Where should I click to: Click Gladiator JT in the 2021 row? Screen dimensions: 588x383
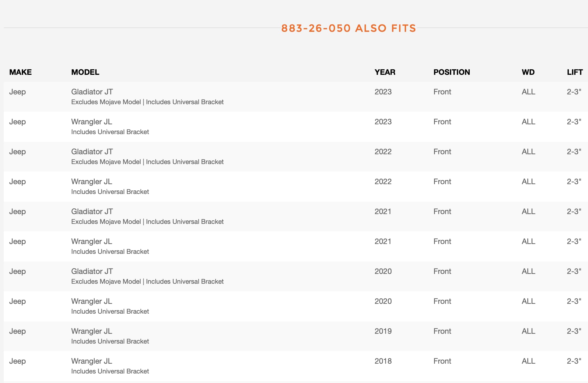click(x=92, y=211)
